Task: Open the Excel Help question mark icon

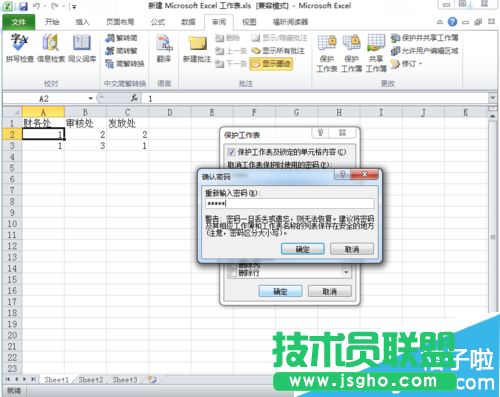Action: point(452,22)
